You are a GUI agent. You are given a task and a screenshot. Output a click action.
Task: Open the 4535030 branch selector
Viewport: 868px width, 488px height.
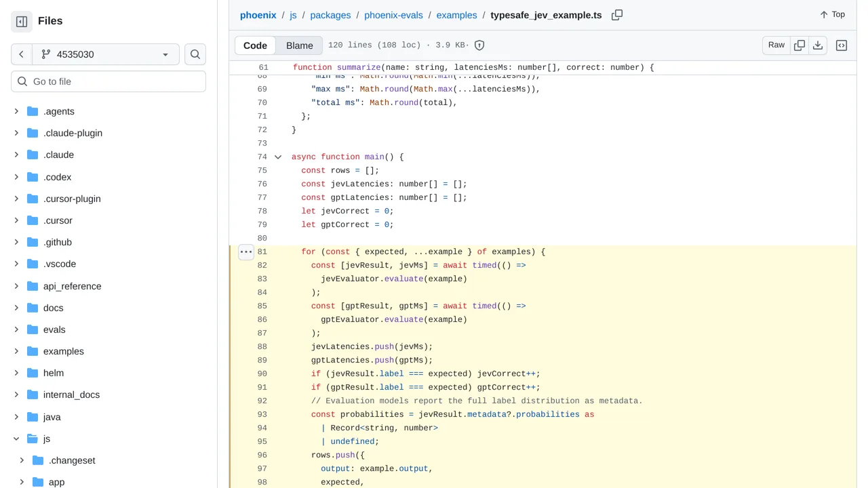[106, 54]
